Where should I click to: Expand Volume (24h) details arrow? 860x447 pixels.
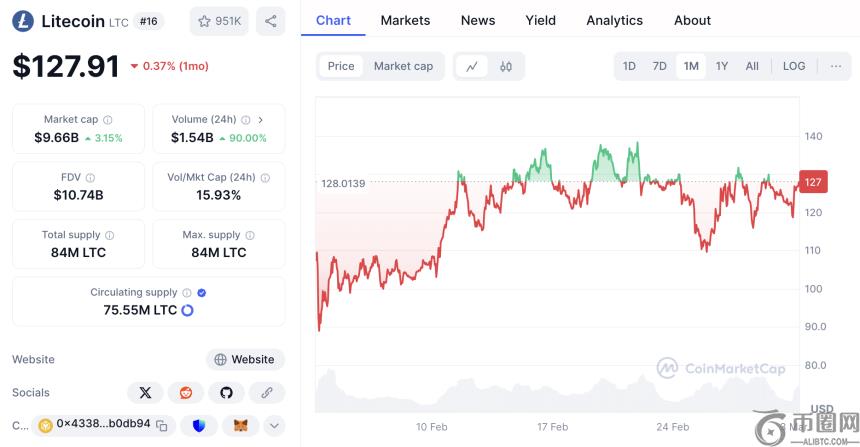[x=261, y=120]
